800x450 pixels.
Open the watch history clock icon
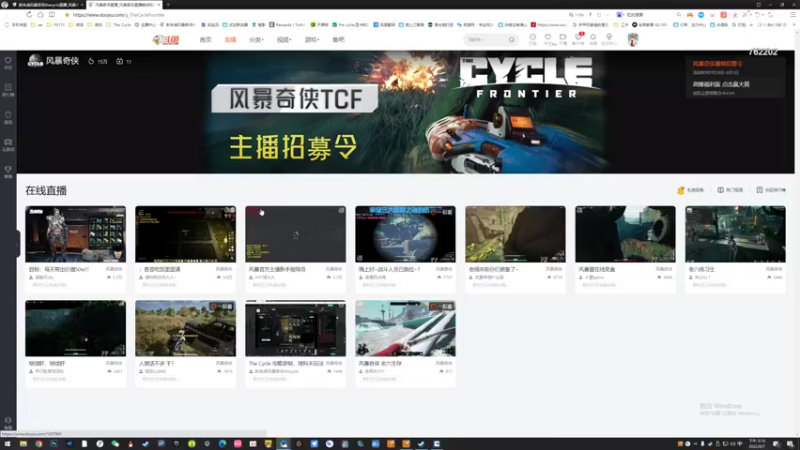tap(533, 39)
